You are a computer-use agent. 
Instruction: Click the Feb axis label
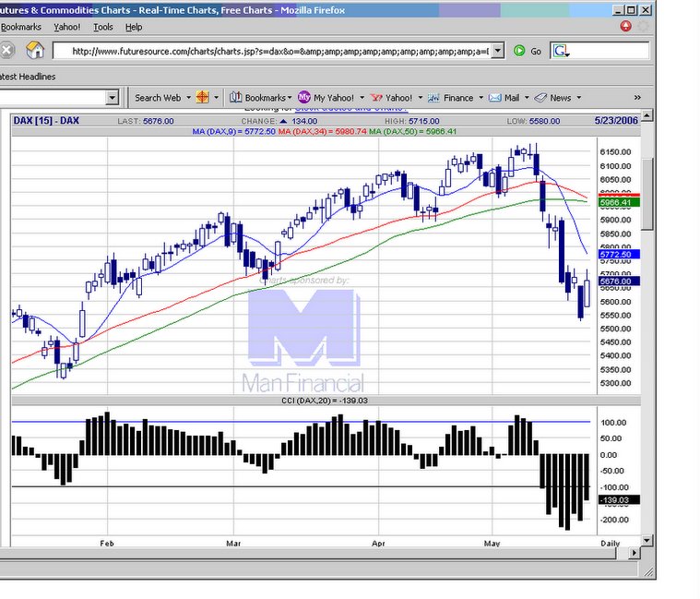click(x=107, y=544)
